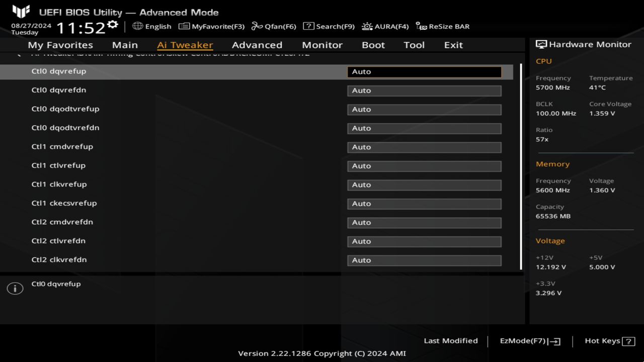Click the Capacity 65536 MB value
Viewport: 644px width, 362px height.
[553, 216]
